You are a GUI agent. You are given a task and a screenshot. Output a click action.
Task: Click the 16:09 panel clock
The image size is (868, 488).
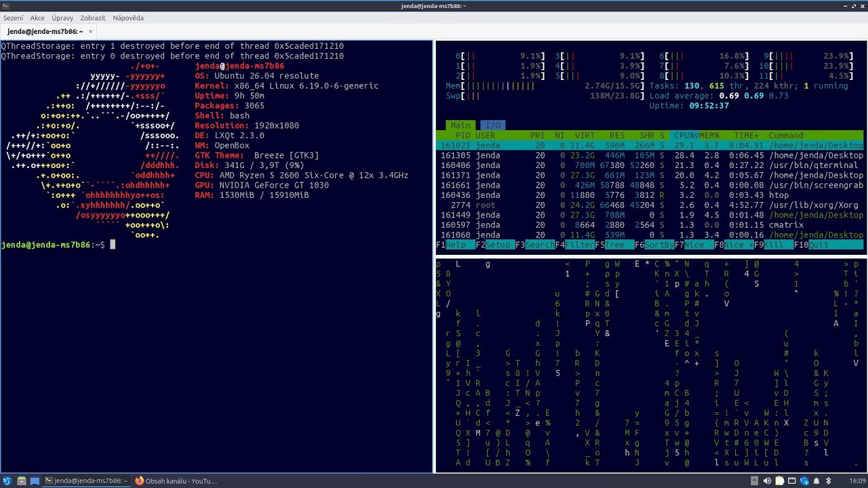[857, 481]
